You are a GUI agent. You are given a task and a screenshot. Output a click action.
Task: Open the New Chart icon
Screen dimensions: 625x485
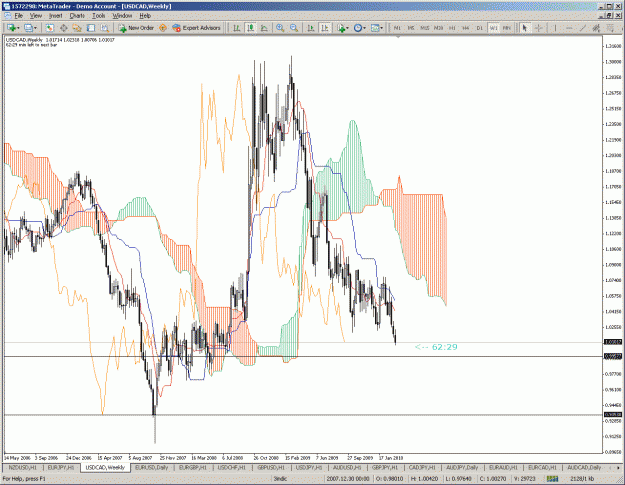click(x=11, y=28)
